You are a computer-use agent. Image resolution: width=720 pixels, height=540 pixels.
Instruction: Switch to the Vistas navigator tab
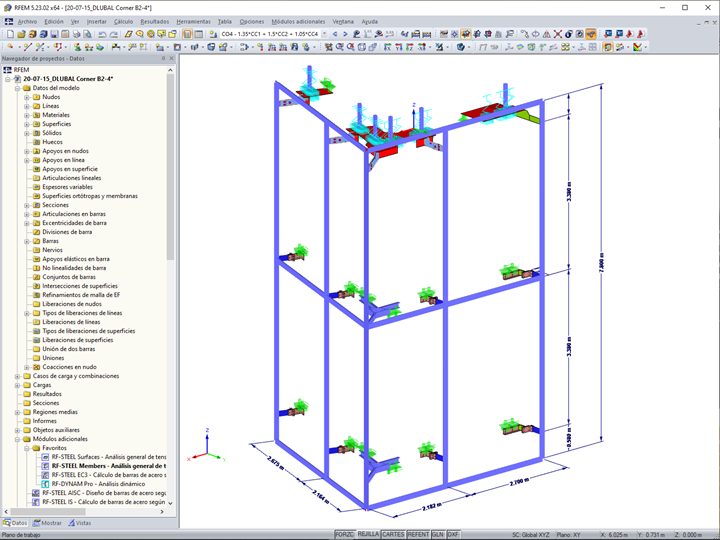pyautogui.click(x=79, y=523)
